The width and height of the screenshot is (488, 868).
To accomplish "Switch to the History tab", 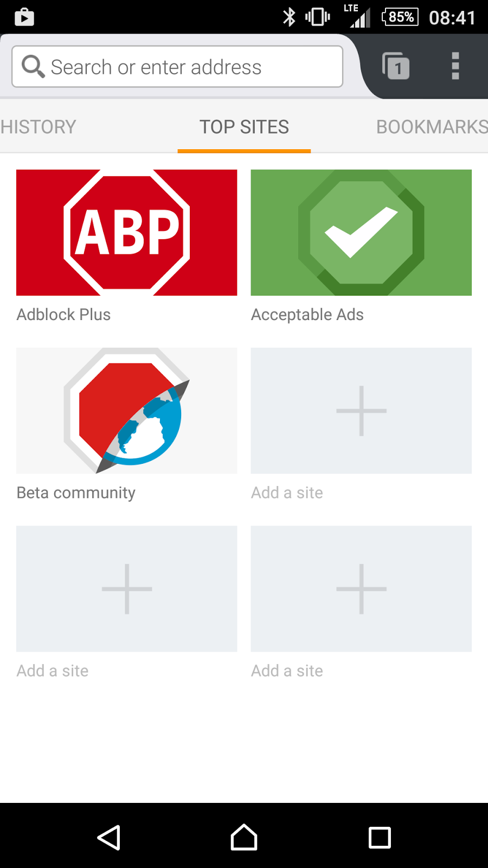I will pyautogui.click(x=39, y=127).
